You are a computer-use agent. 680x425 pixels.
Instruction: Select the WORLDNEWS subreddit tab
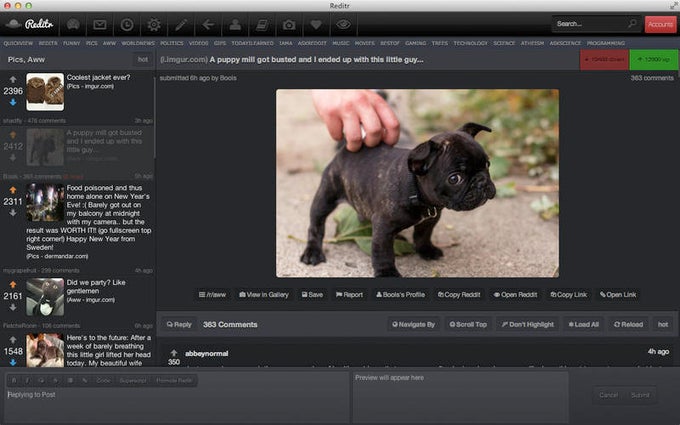(136, 44)
